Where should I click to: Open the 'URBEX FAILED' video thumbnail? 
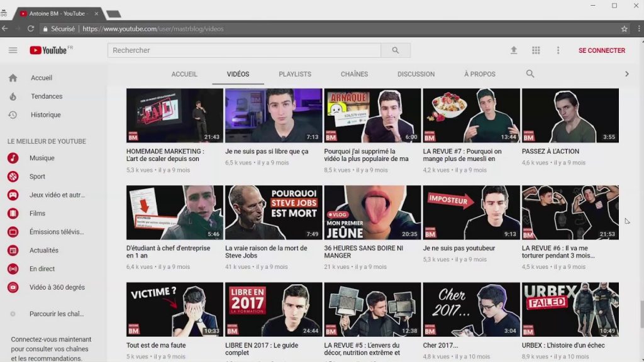pyautogui.click(x=570, y=309)
